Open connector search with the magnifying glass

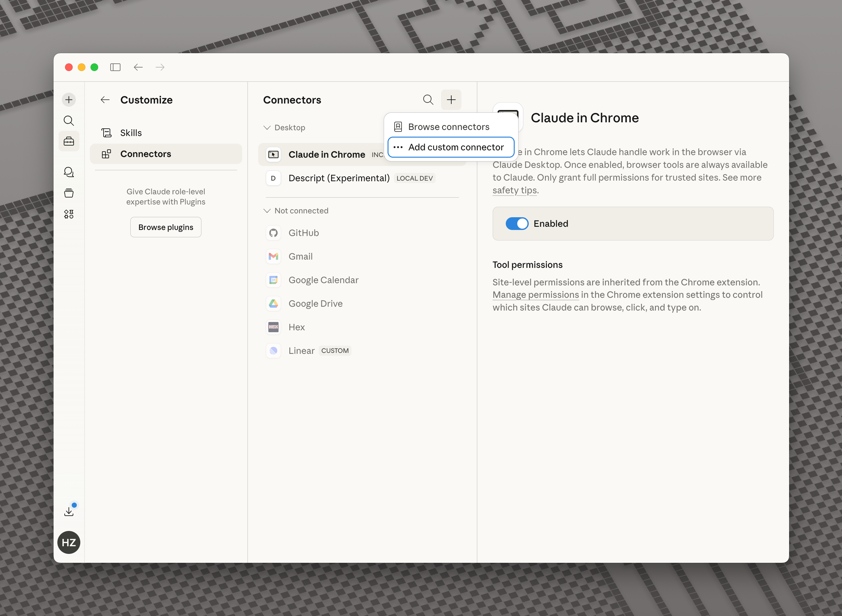(428, 100)
